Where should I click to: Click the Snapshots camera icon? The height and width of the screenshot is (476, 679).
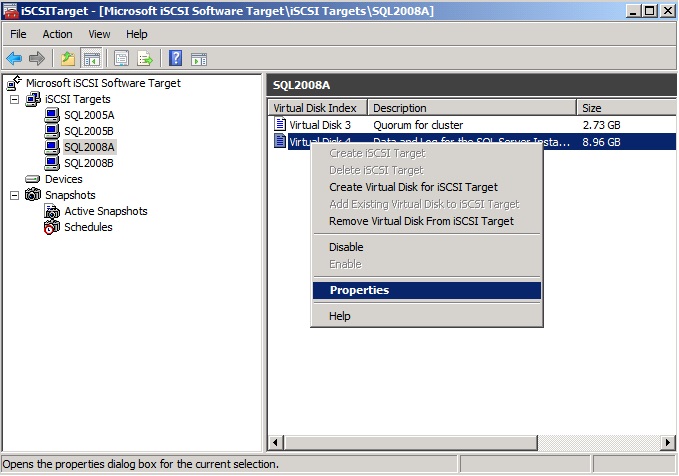coord(33,195)
